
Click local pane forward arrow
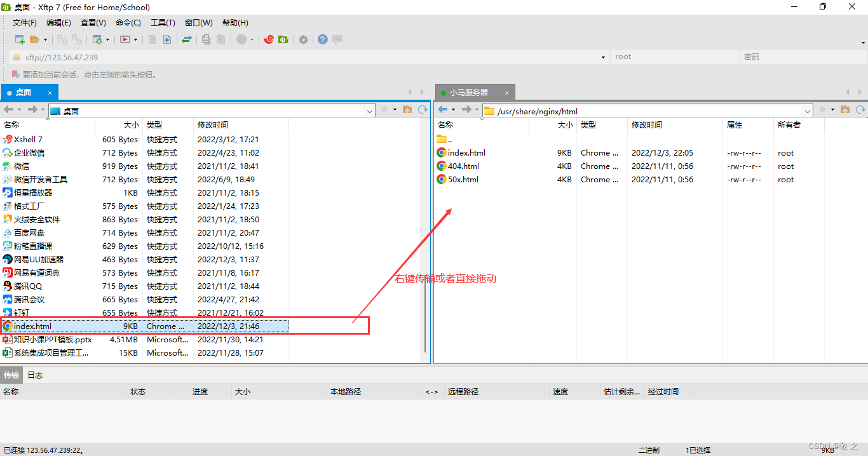pyautogui.click(x=32, y=110)
